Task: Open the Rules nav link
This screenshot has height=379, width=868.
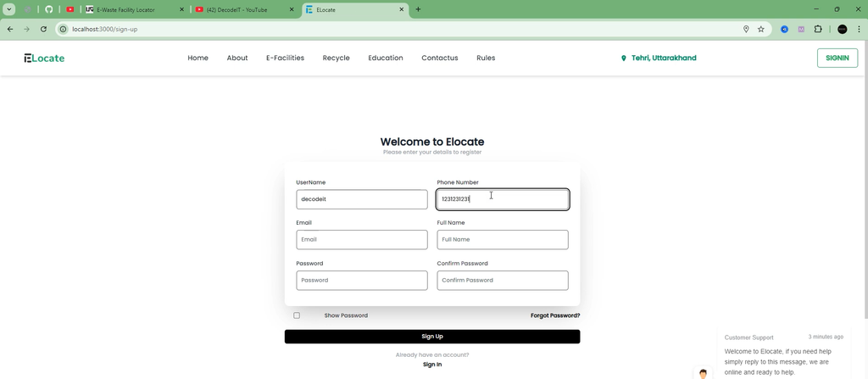Action: (486, 59)
